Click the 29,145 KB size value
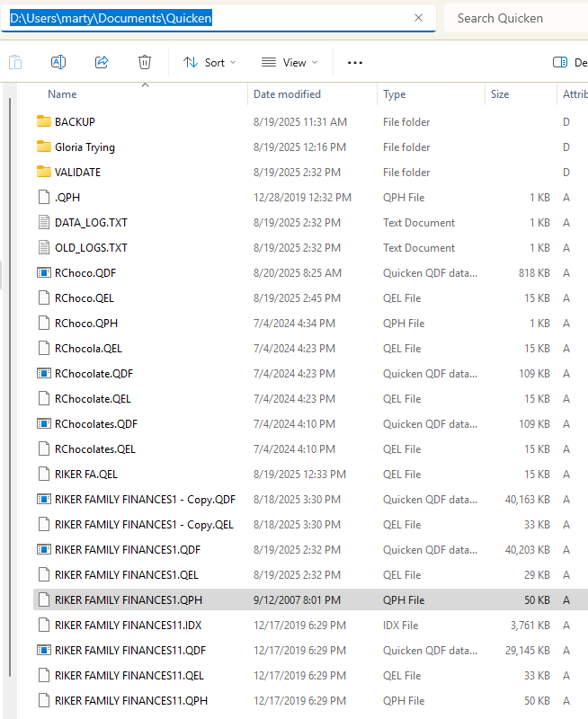588x719 pixels. point(528,651)
